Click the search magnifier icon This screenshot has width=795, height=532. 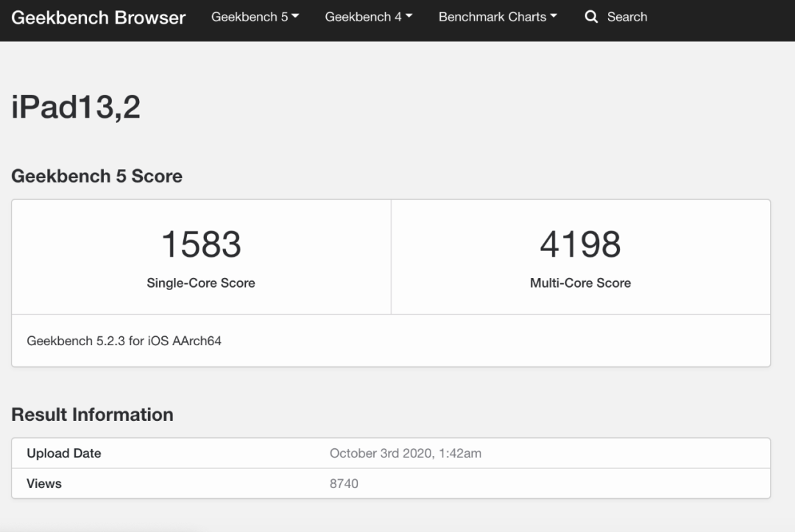590,17
